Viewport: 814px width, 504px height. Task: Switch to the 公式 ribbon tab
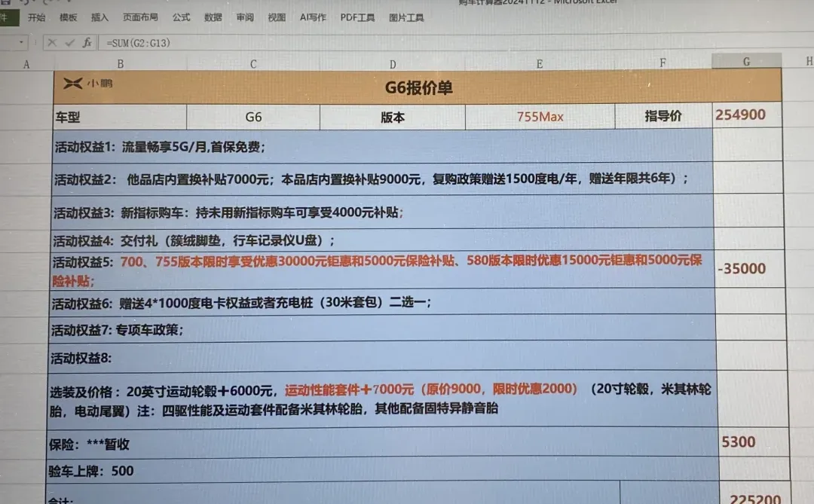tap(180, 17)
